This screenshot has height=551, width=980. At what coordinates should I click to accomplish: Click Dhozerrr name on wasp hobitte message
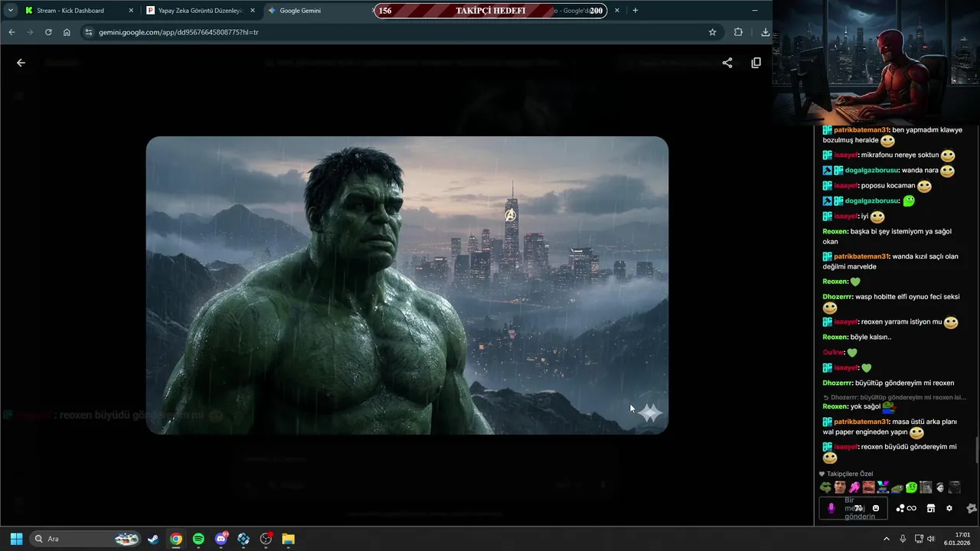(838, 296)
